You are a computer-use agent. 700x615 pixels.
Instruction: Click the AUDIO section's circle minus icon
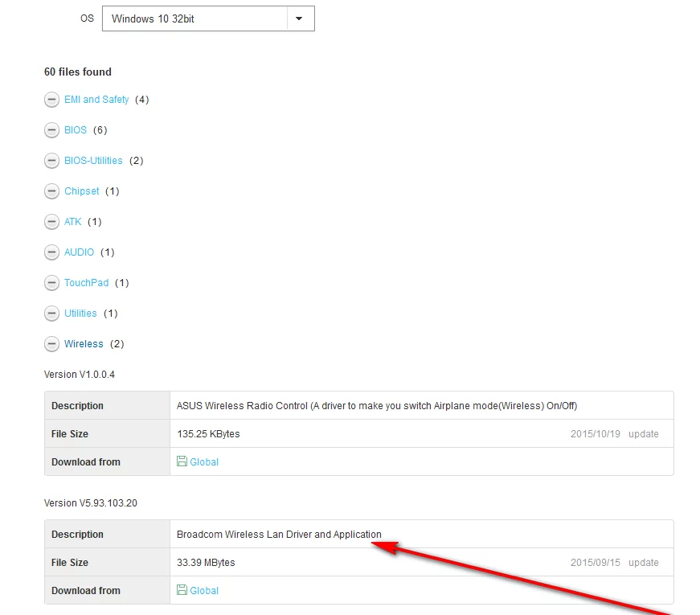pos(51,252)
